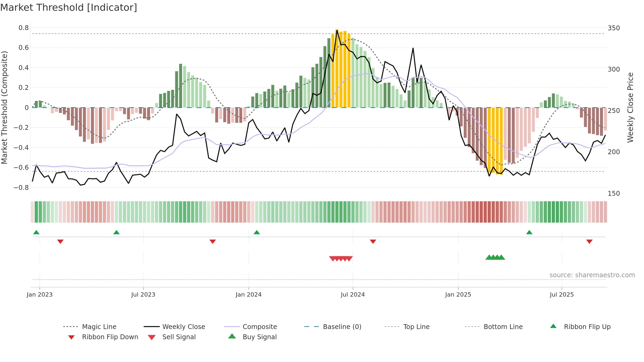Click the Baseline (0) legend entry
The image size is (644, 362).
click(333, 327)
